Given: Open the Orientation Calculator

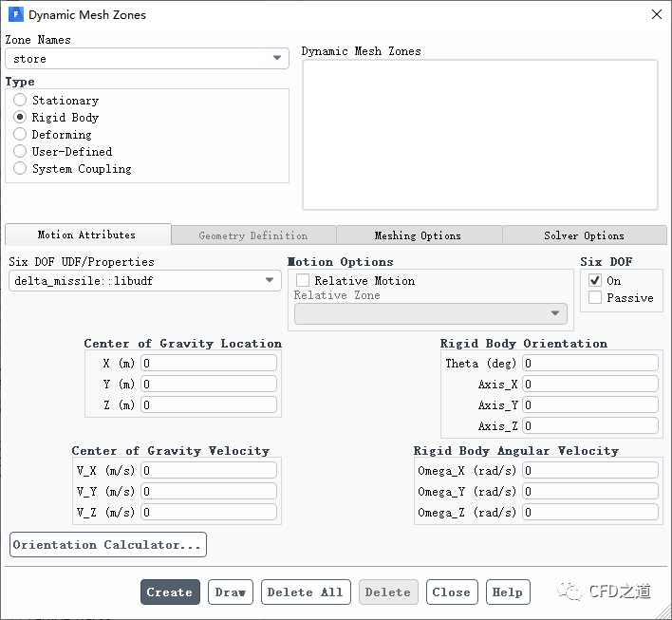Looking at the screenshot, I should [x=108, y=545].
